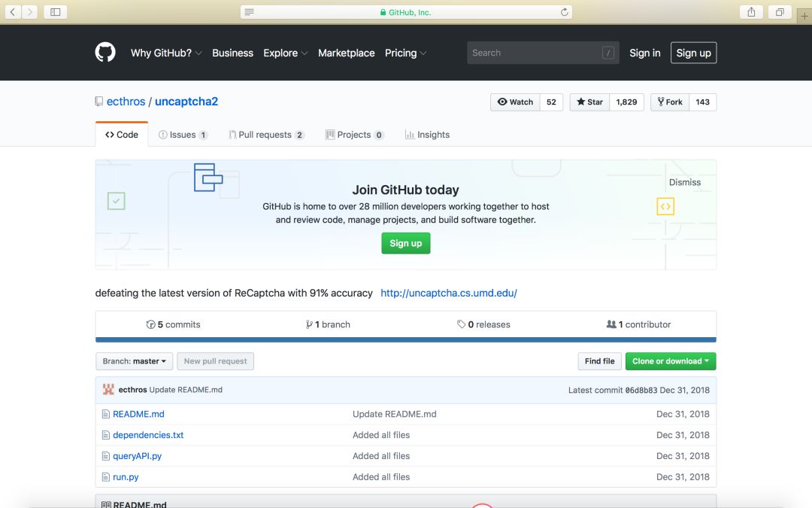The height and width of the screenshot is (508, 812).
Task: Click the repository book icon beside ecthros
Action: [99, 102]
